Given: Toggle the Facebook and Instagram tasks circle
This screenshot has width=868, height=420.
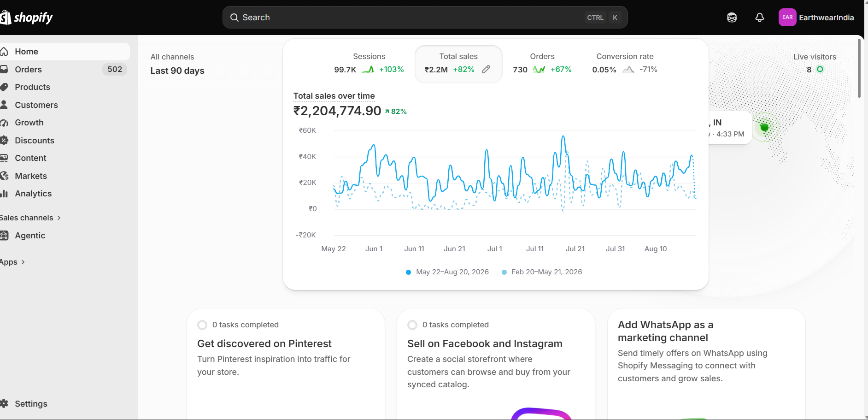Looking at the screenshot, I should (412, 325).
